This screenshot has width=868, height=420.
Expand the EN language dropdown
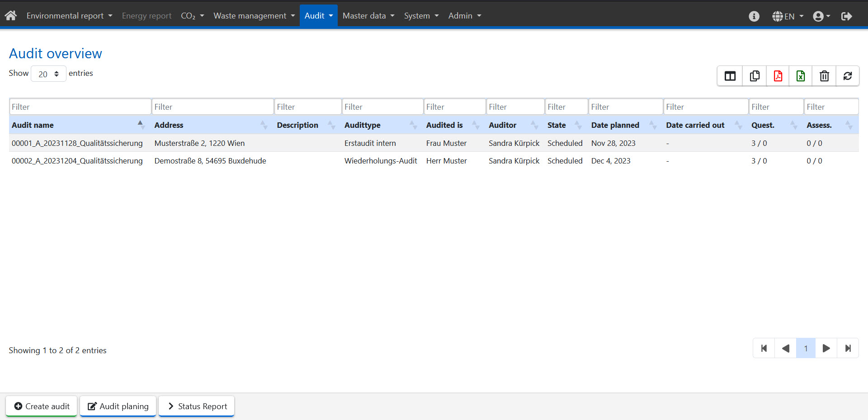point(788,16)
